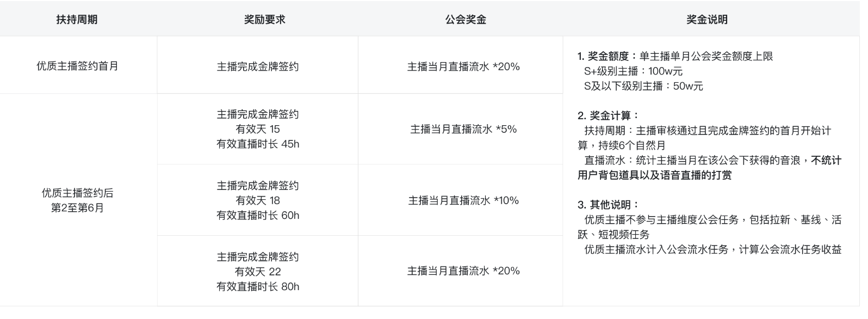Click the 扶持周期 column header
Viewport: 868px width, 319px height.
(77, 20)
